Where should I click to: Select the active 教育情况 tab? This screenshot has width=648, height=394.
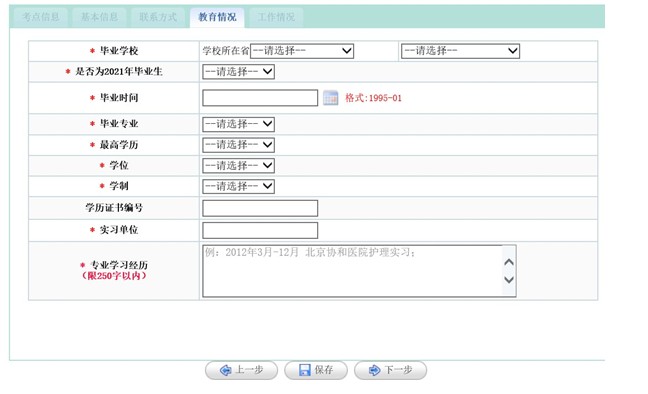click(x=217, y=17)
